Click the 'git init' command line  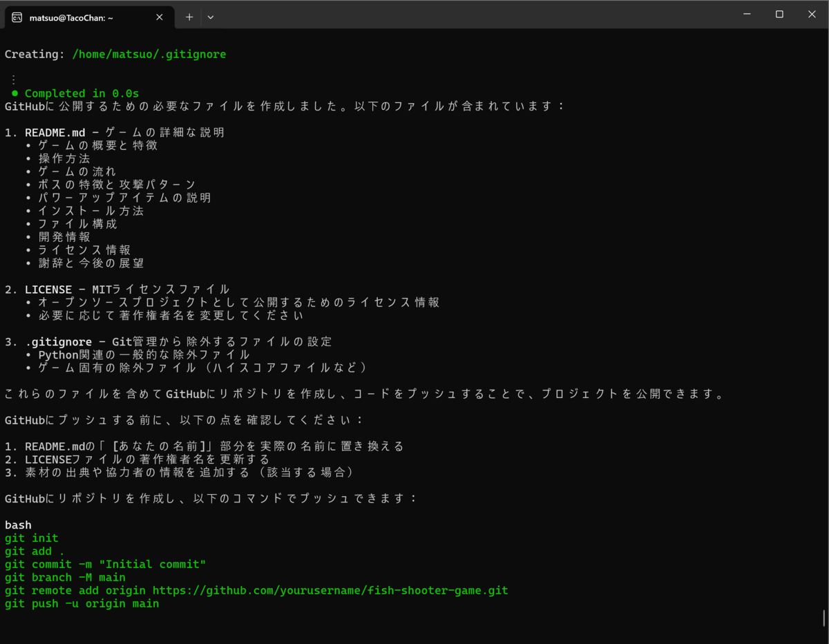click(32, 538)
